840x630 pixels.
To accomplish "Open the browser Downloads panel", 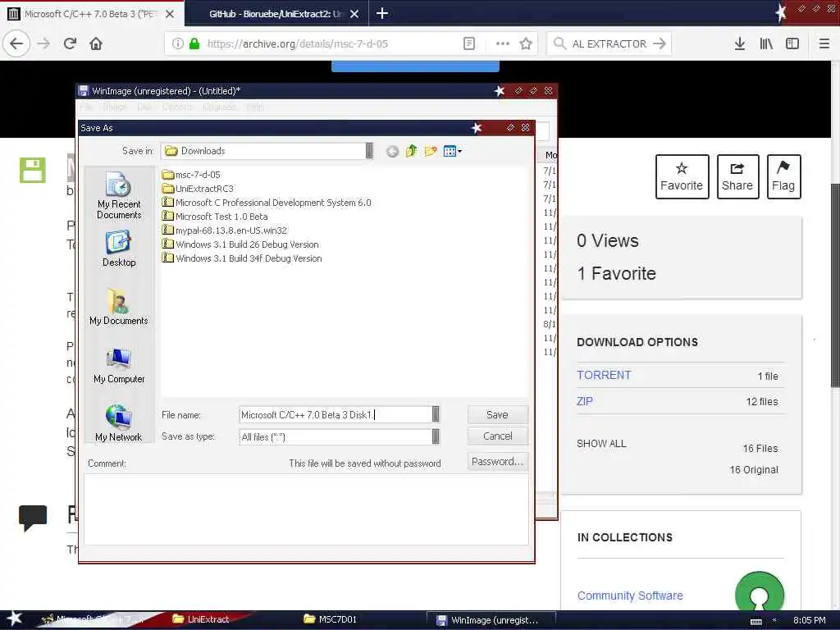I will [739, 43].
